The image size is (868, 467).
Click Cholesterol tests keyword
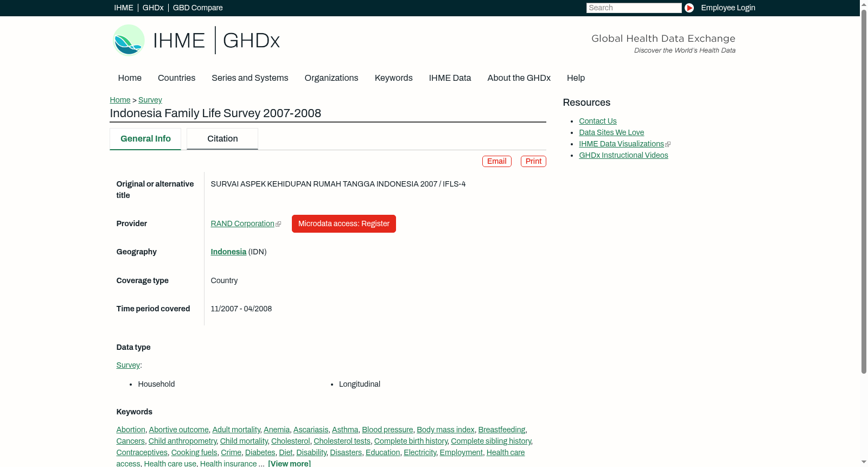click(x=342, y=441)
